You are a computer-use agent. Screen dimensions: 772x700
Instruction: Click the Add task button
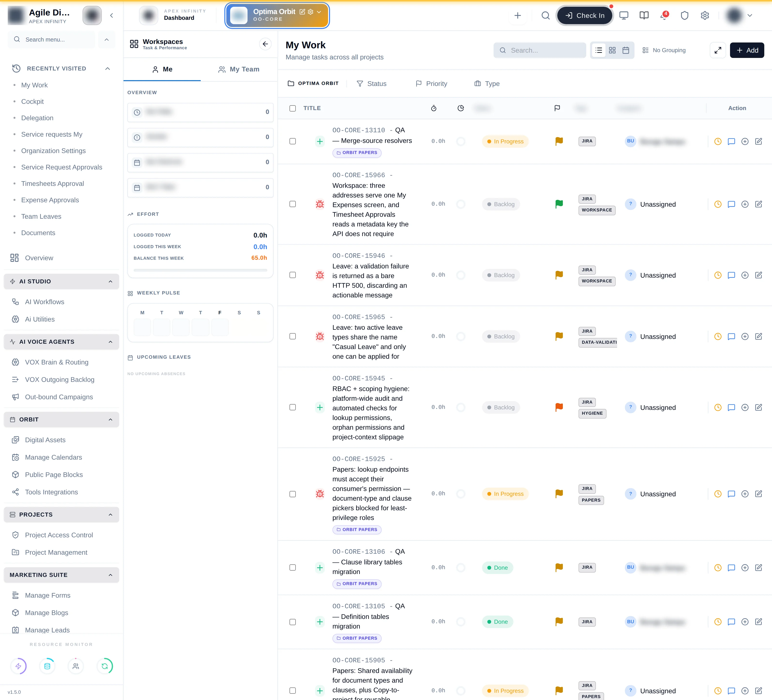747,50
